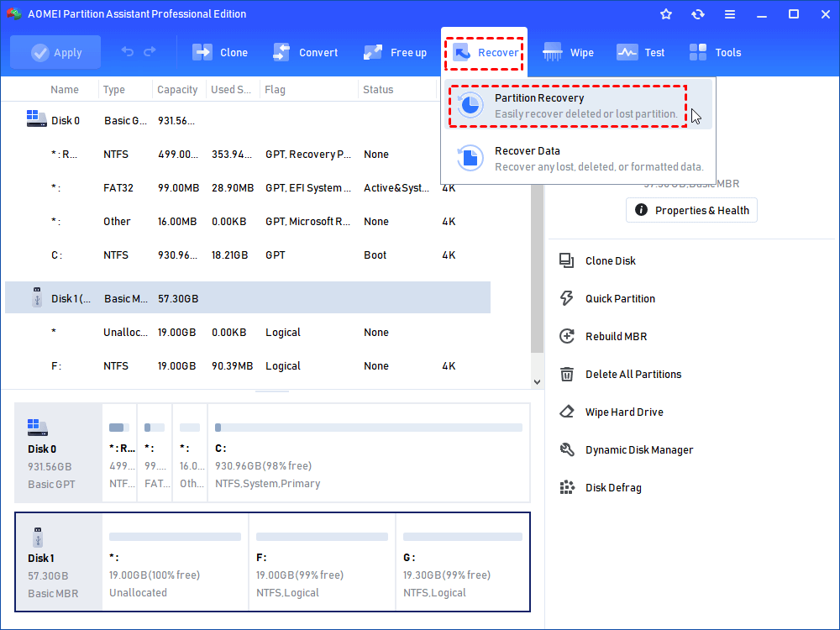840x630 pixels.
Task: Choose Recover Data from dropdown
Action: point(578,158)
